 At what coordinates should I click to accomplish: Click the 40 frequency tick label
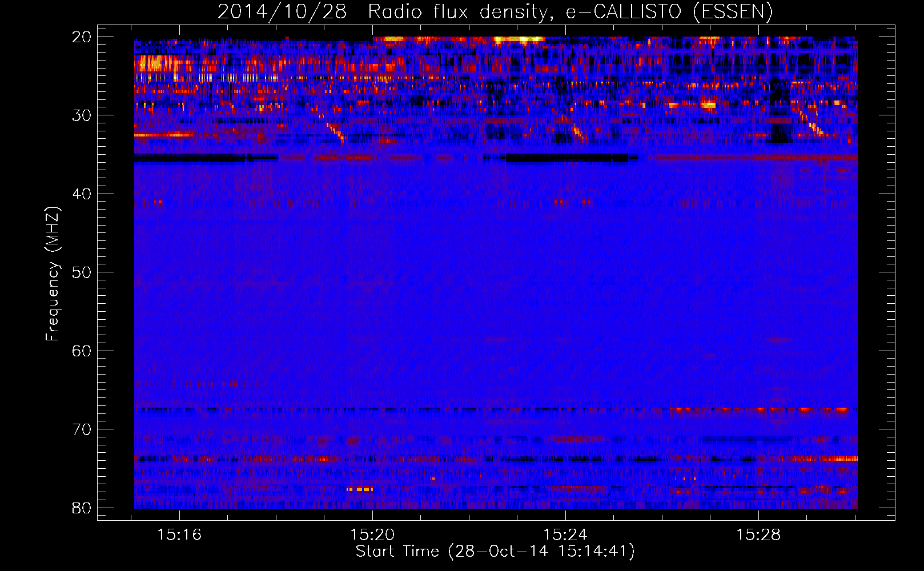82,194
